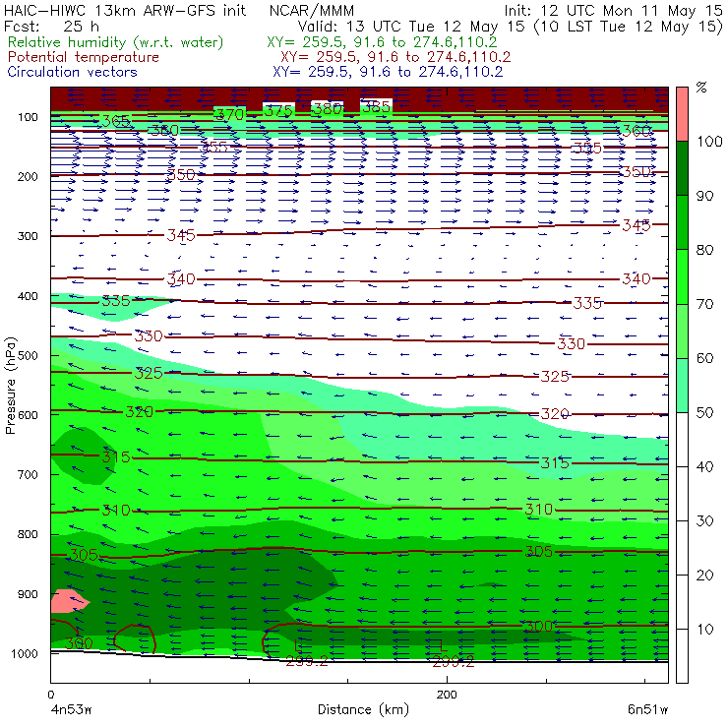Viewport: 728px width, 728px height.
Task: Click the '0' distance axis tick label
Action: point(50,695)
